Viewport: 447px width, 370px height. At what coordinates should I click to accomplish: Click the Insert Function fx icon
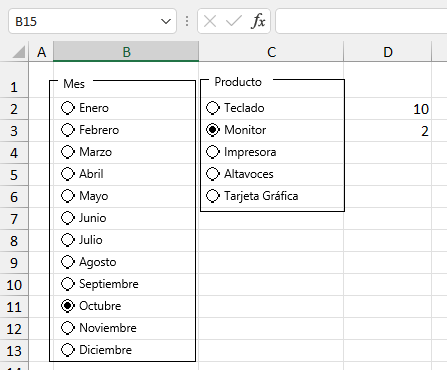[258, 21]
